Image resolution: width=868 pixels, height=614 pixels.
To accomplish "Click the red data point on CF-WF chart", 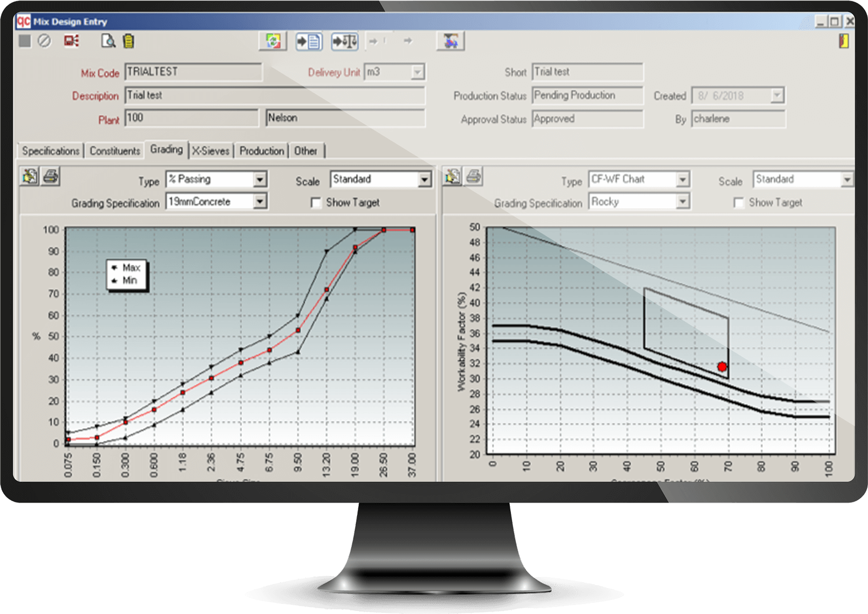I will (722, 367).
